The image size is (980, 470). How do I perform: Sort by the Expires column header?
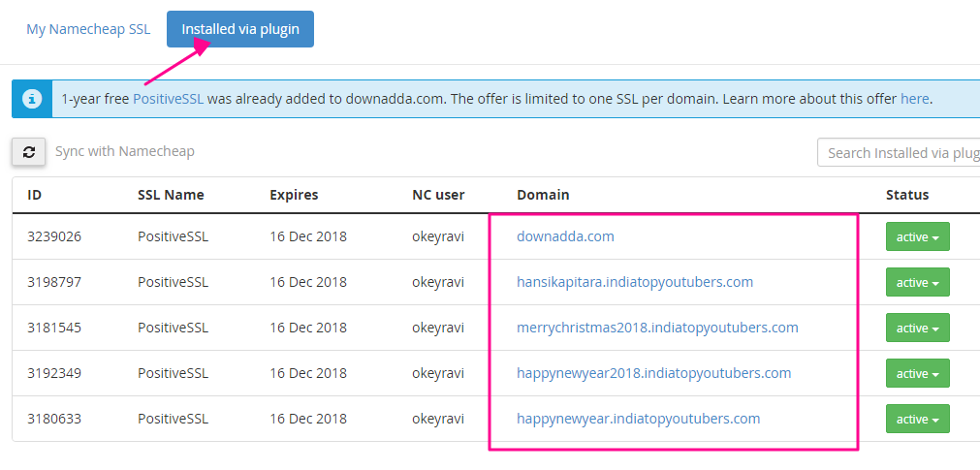click(294, 195)
